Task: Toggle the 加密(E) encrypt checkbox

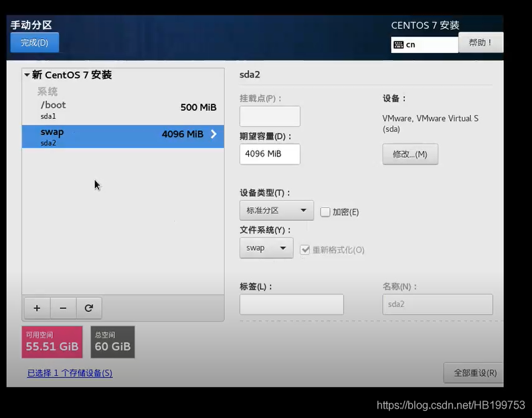Action: (x=325, y=212)
